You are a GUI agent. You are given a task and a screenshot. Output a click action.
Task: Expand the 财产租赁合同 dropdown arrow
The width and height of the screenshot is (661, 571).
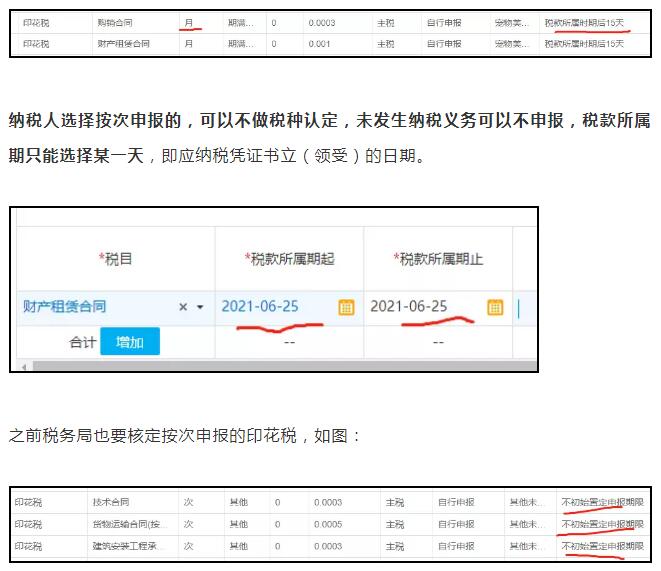(x=200, y=307)
